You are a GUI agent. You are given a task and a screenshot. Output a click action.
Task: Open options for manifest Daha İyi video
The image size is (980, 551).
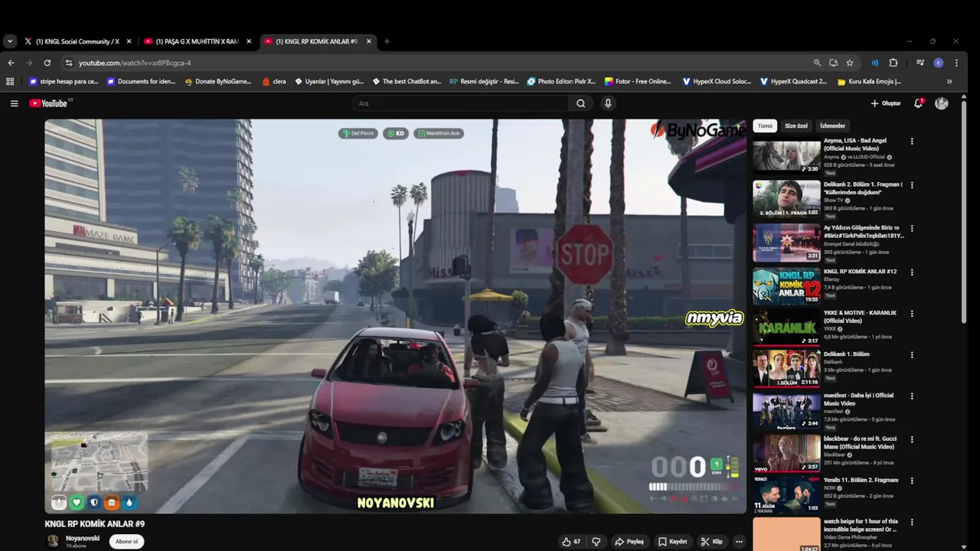point(912,396)
